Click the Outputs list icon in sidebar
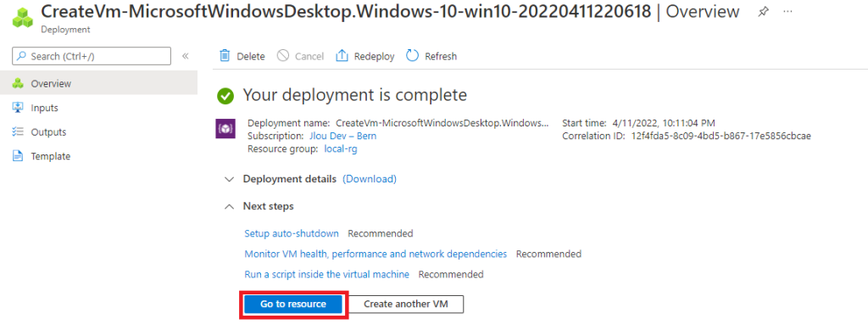This screenshot has width=868, height=330. point(18,131)
